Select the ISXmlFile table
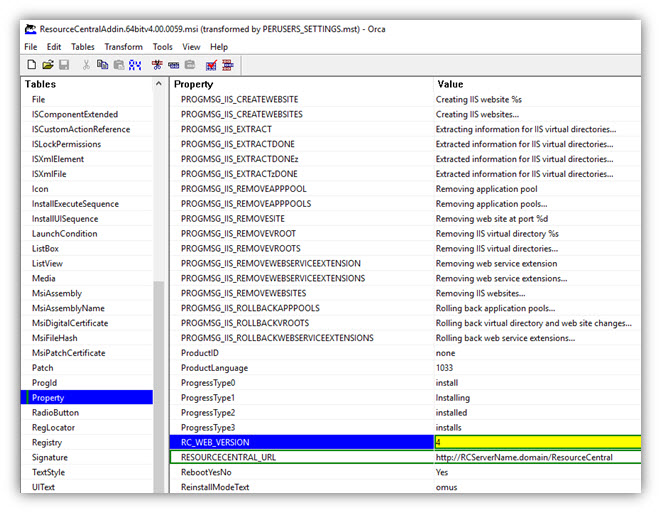This screenshot has height=513, width=661. 49,174
